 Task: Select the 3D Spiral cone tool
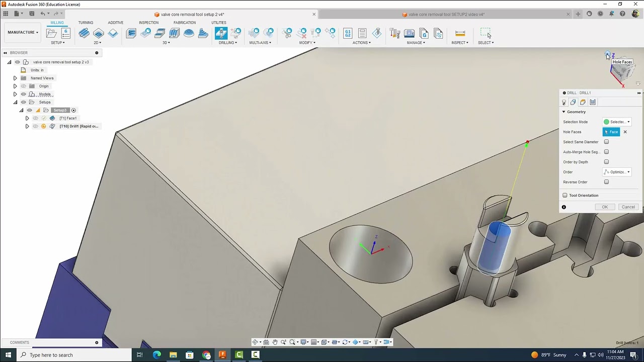[203, 33]
